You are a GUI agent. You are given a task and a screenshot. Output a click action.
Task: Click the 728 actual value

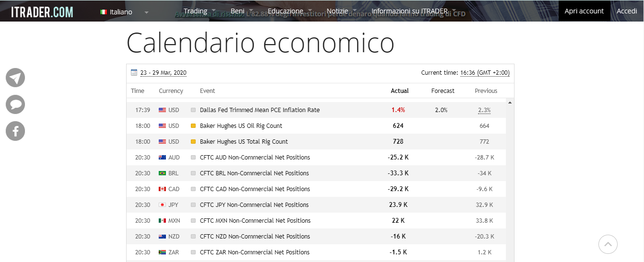click(398, 142)
